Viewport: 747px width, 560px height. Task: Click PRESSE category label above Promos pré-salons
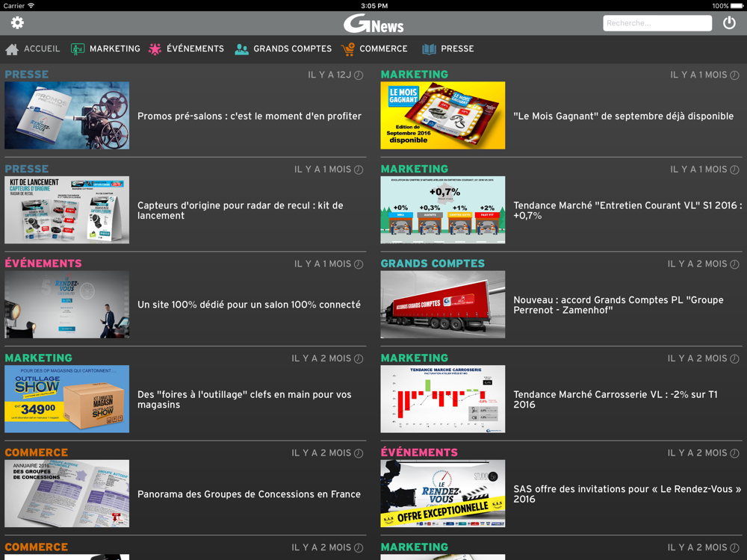27,74
